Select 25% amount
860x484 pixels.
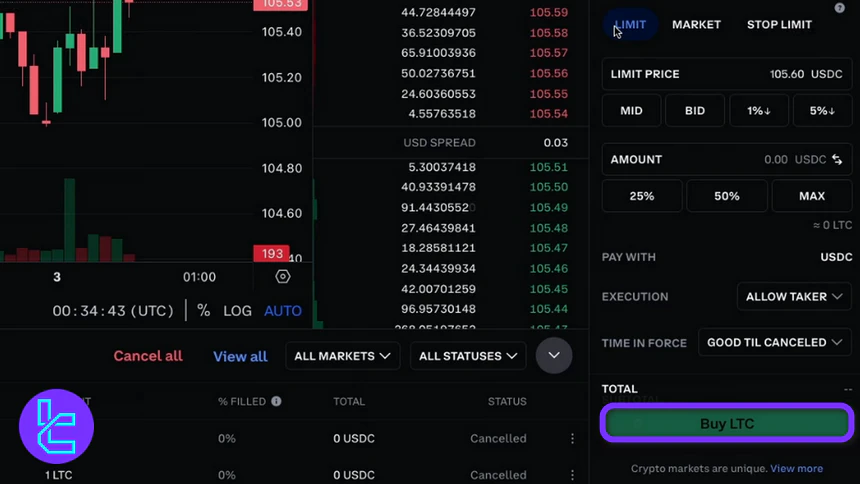pos(642,196)
